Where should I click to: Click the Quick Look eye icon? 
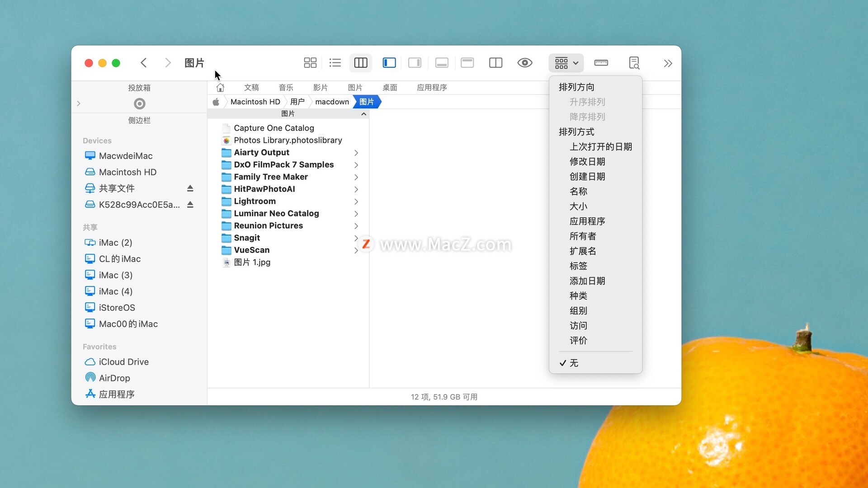(525, 63)
